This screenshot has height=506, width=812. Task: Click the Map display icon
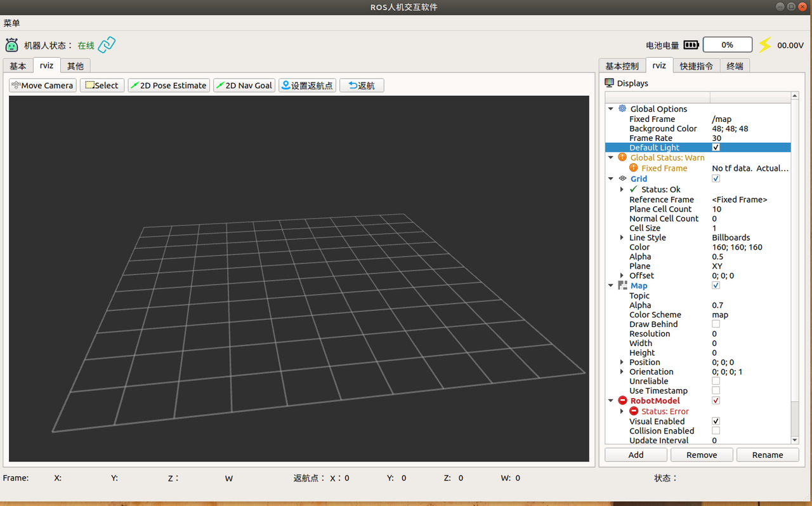point(622,286)
